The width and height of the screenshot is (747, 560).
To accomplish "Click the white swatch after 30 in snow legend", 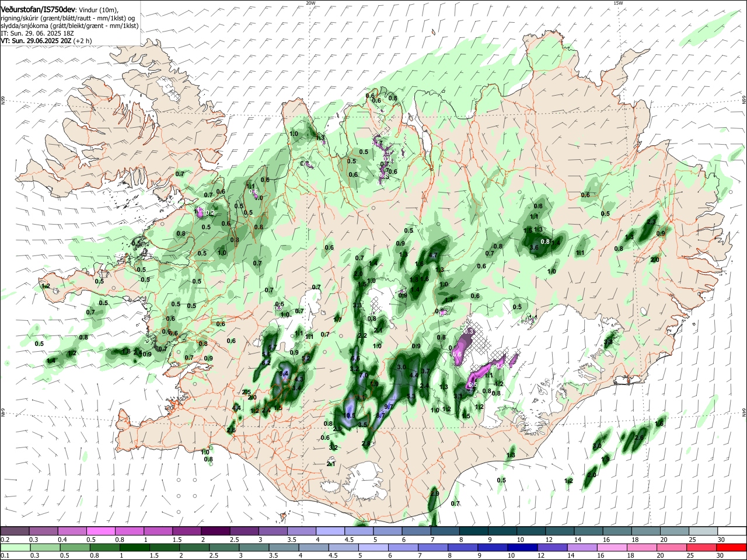I will pyautogui.click(x=732, y=531).
